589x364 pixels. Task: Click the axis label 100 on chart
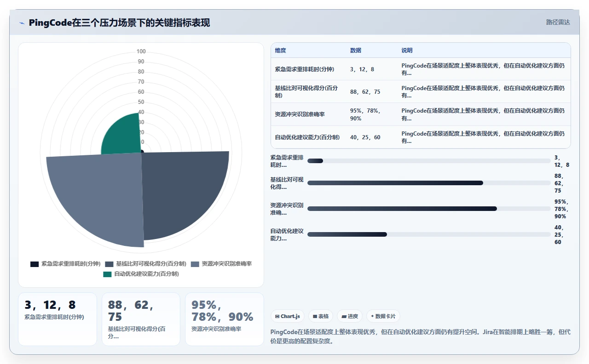(x=141, y=51)
